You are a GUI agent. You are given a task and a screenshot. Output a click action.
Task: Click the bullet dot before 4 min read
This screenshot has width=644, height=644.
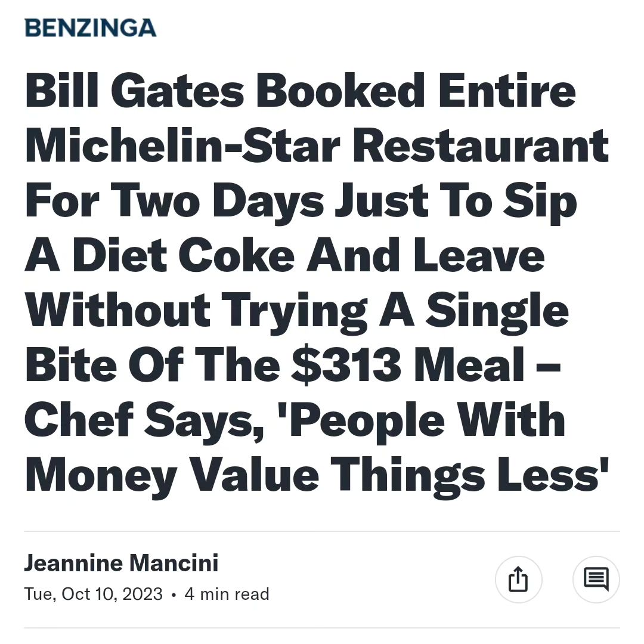174,595
